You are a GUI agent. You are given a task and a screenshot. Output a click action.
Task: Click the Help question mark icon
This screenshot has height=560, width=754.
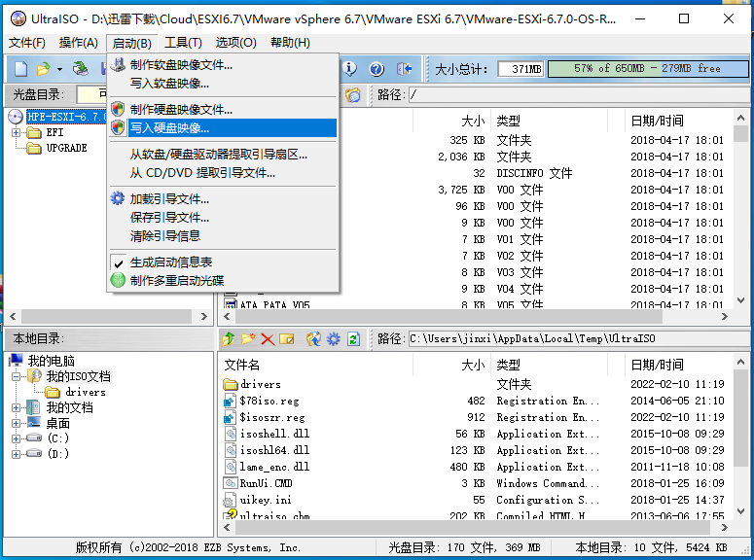pyautogui.click(x=377, y=69)
